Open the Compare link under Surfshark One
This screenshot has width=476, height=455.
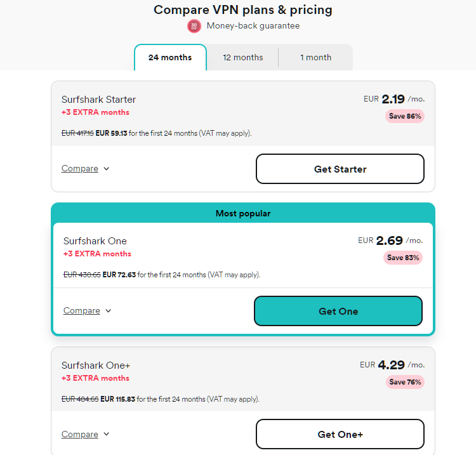82,310
